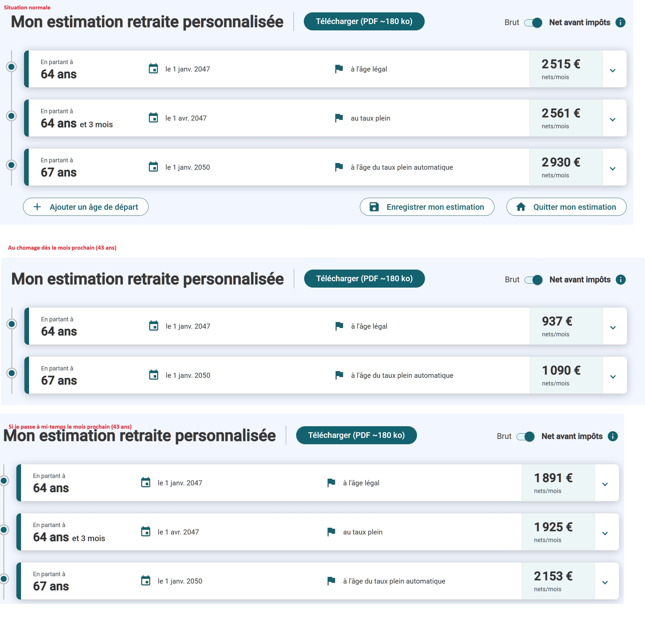
Task: Click the info icon in the mi-temps estimation section
Action: [613, 436]
